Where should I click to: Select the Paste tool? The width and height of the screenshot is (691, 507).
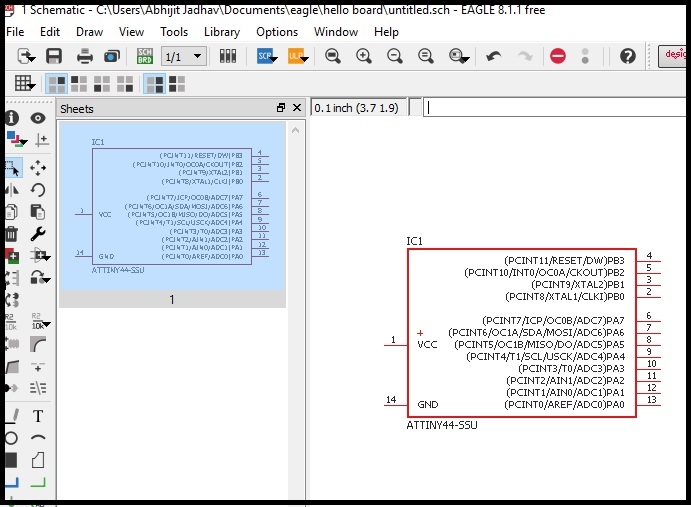38,212
